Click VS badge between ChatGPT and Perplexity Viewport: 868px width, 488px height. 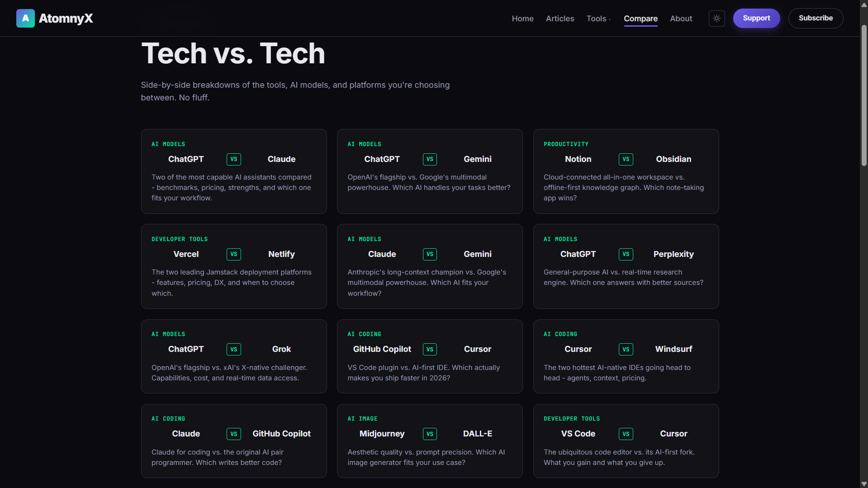(626, 254)
